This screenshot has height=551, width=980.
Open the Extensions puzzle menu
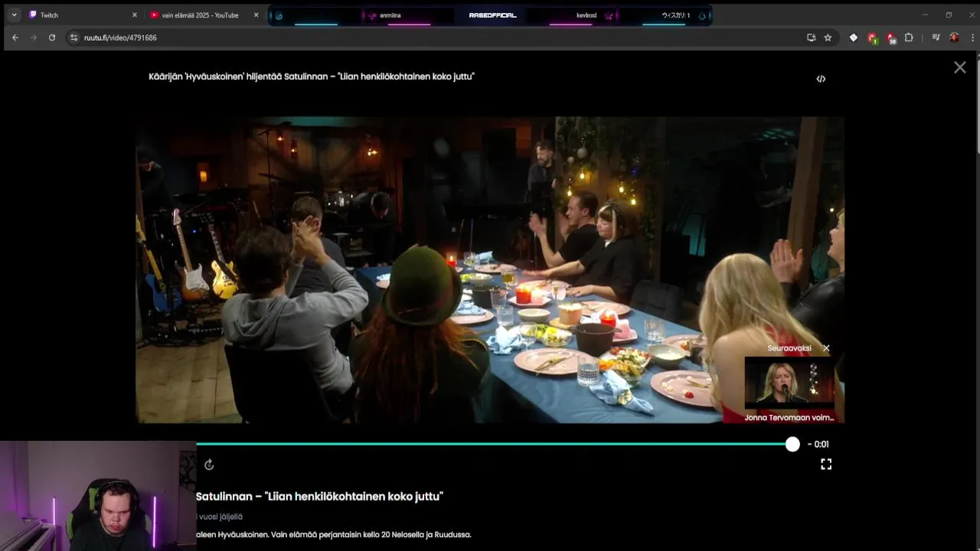[909, 37]
